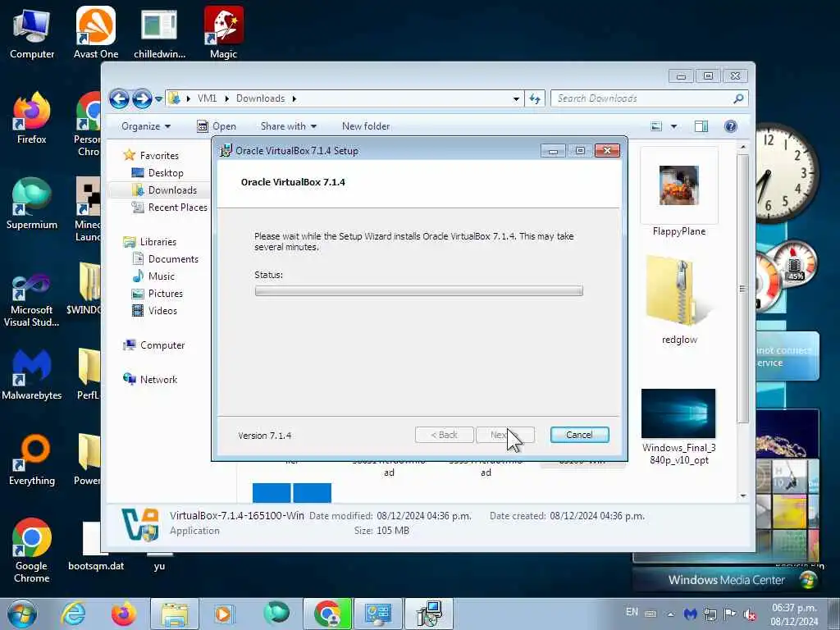Click the Explorer Back arrow button
Screen dimensions: 840x630
(x=119, y=98)
